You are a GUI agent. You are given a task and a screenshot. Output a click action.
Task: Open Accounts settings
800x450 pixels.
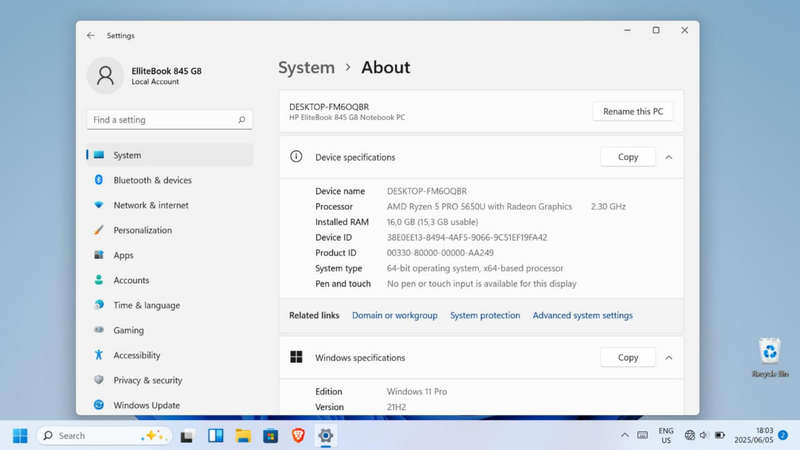pos(169,280)
